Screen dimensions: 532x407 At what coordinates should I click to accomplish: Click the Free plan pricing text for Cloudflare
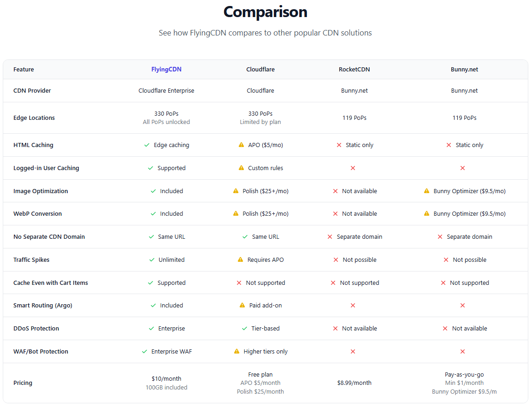coord(260,374)
